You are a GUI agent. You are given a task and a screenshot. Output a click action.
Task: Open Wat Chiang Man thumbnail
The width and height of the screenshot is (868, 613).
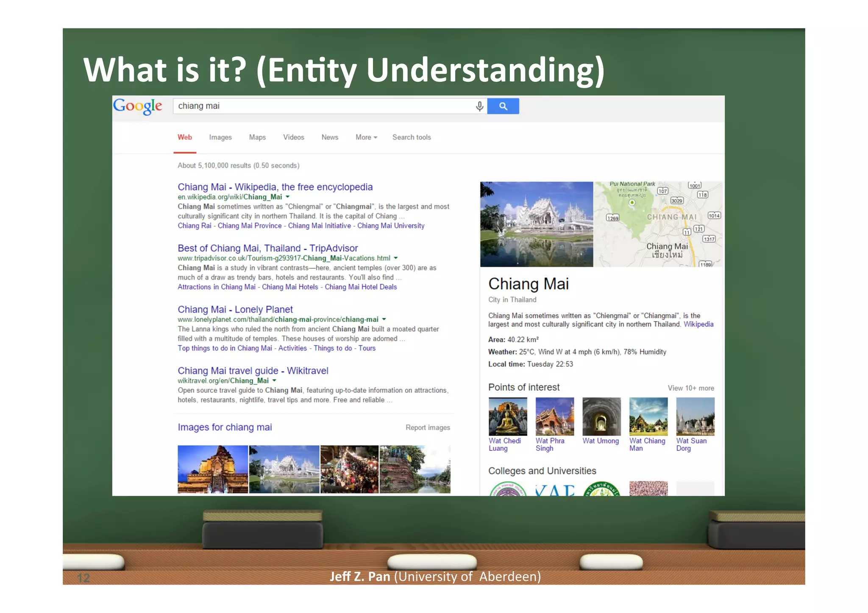pos(648,416)
